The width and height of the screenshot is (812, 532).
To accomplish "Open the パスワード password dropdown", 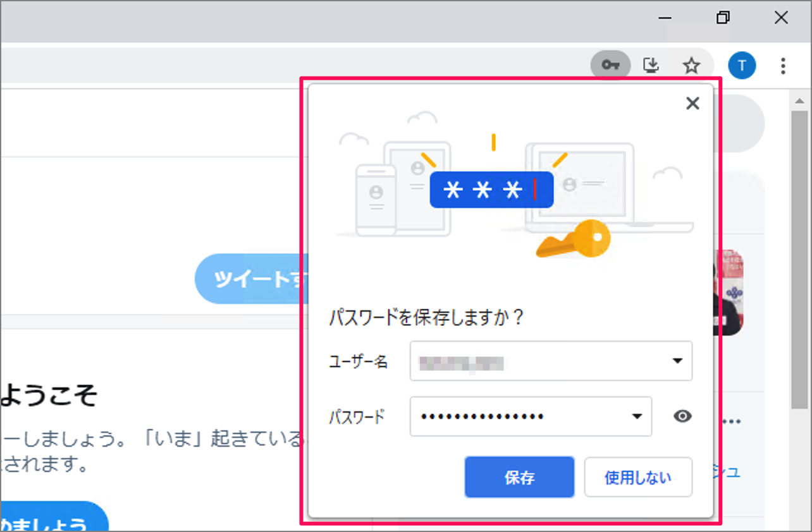I will click(637, 416).
